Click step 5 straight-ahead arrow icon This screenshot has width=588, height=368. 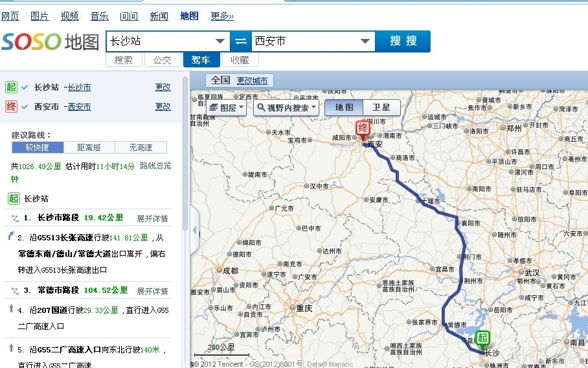11,348
